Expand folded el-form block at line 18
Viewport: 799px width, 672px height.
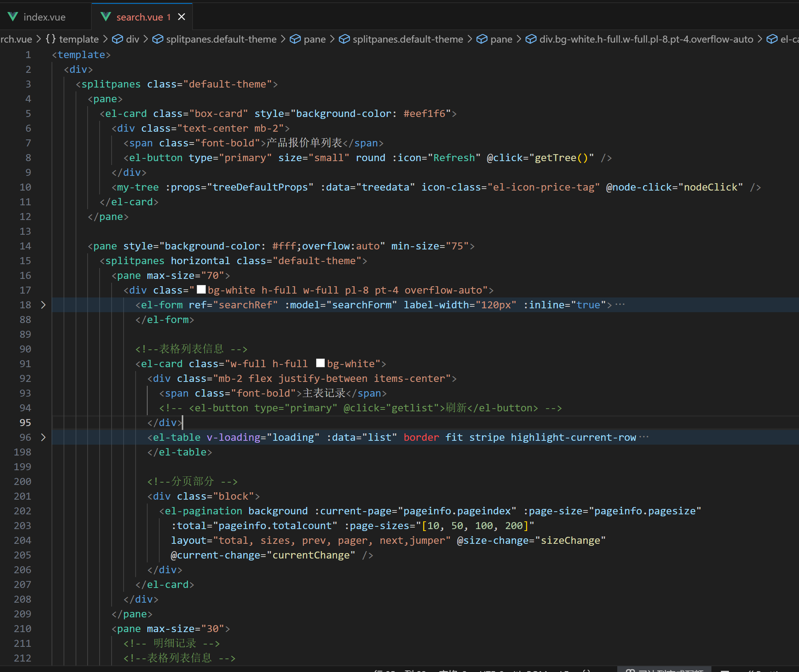point(43,305)
